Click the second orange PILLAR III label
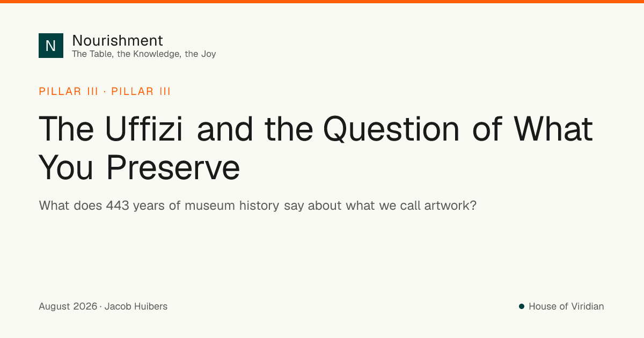 coord(141,91)
